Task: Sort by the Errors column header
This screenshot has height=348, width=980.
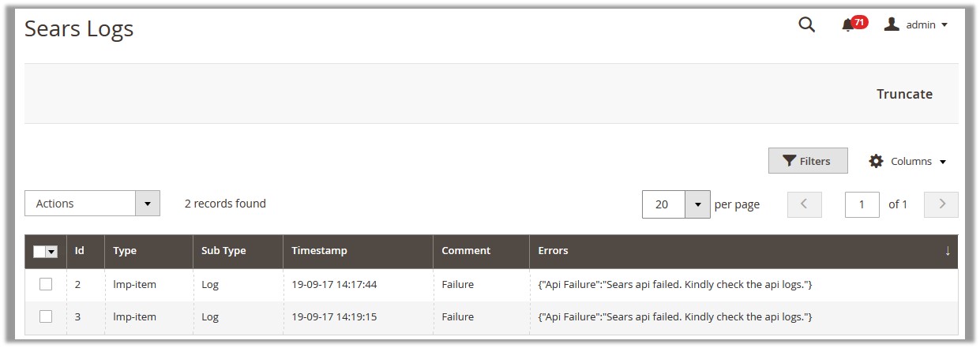Action: click(x=744, y=251)
